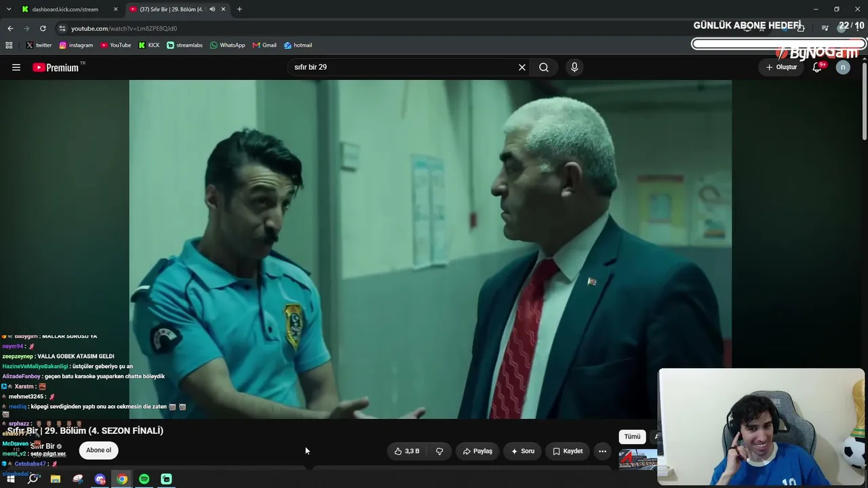
Task: Open the first suggested video thumbnail
Action: pyautogui.click(x=638, y=459)
